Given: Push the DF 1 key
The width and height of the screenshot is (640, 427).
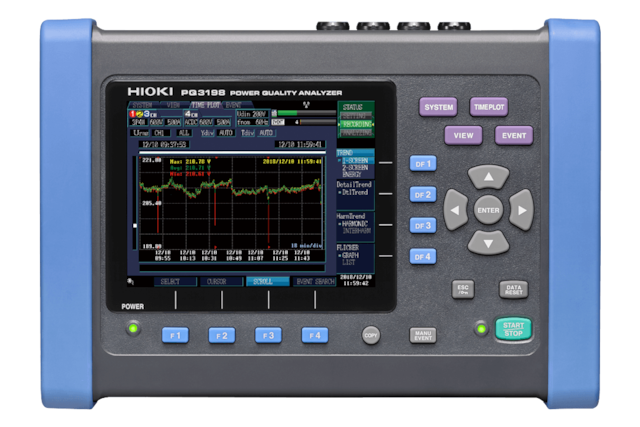Looking at the screenshot, I should click(423, 164).
